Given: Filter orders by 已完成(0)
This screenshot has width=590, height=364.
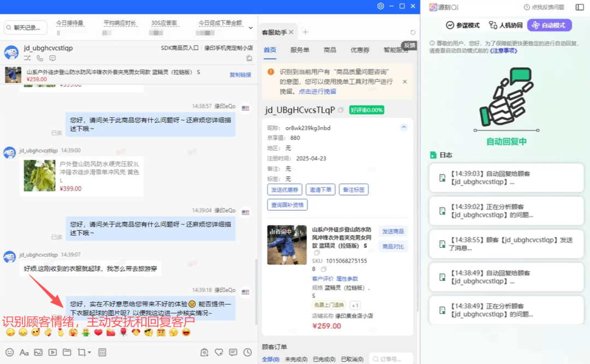Looking at the screenshot, I should (x=324, y=359).
